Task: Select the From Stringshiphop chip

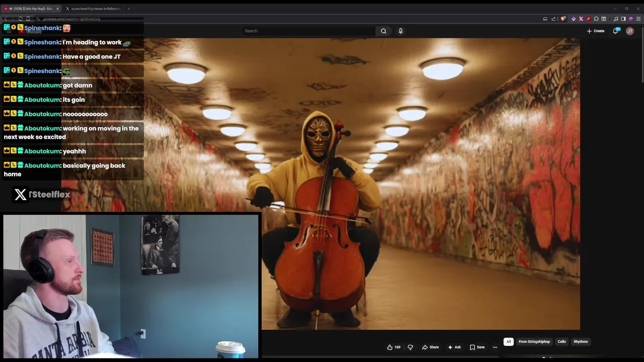Action: point(534,341)
